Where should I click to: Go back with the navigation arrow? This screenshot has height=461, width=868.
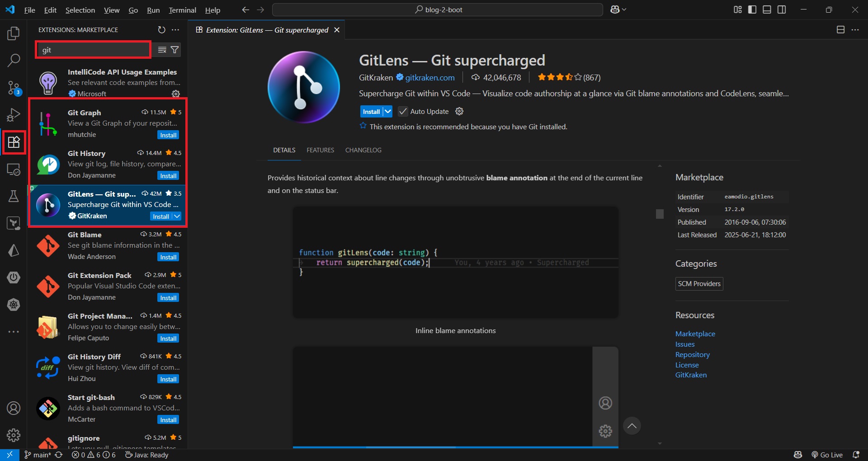click(x=245, y=9)
